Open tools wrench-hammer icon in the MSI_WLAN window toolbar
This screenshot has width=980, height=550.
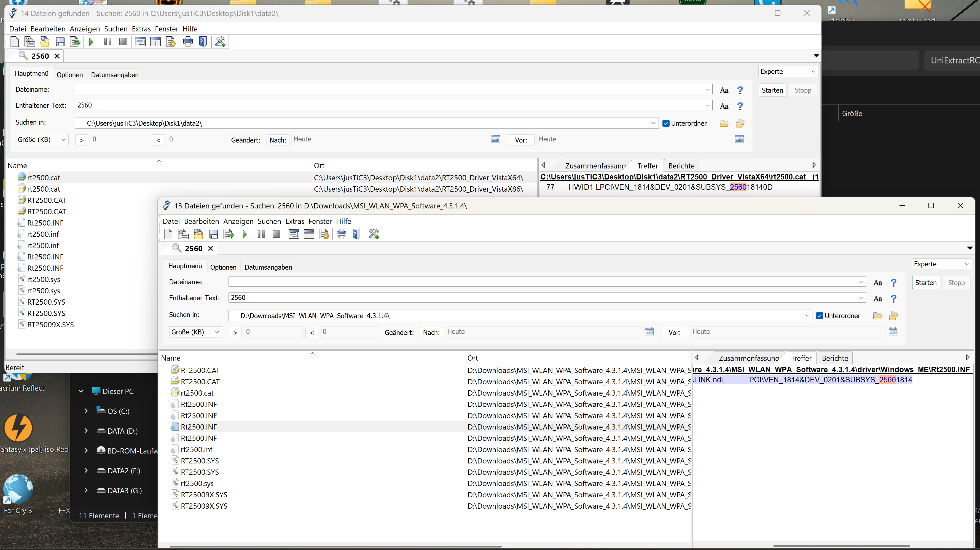374,234
